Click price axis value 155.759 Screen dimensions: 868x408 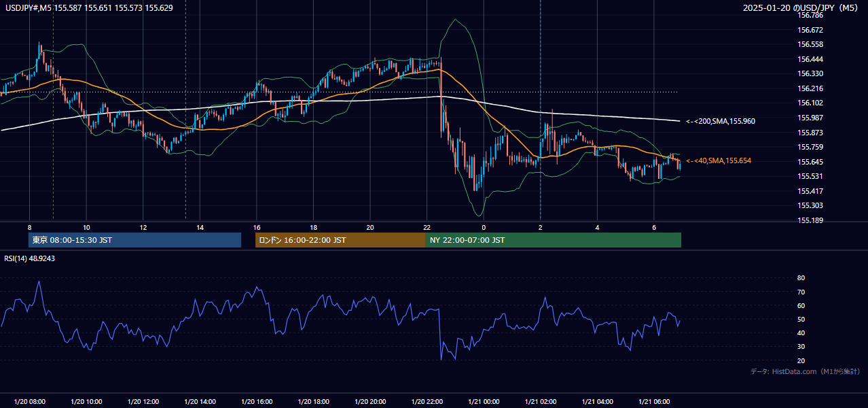tap(810, 147)
